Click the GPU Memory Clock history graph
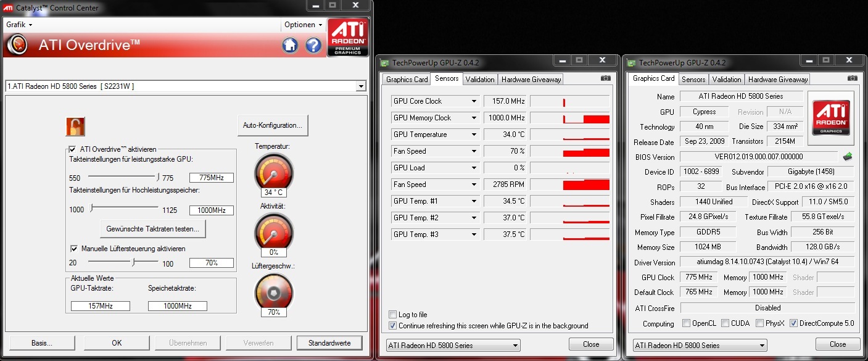Viewport: 868px width, 361px height. (x=569, y=118)
